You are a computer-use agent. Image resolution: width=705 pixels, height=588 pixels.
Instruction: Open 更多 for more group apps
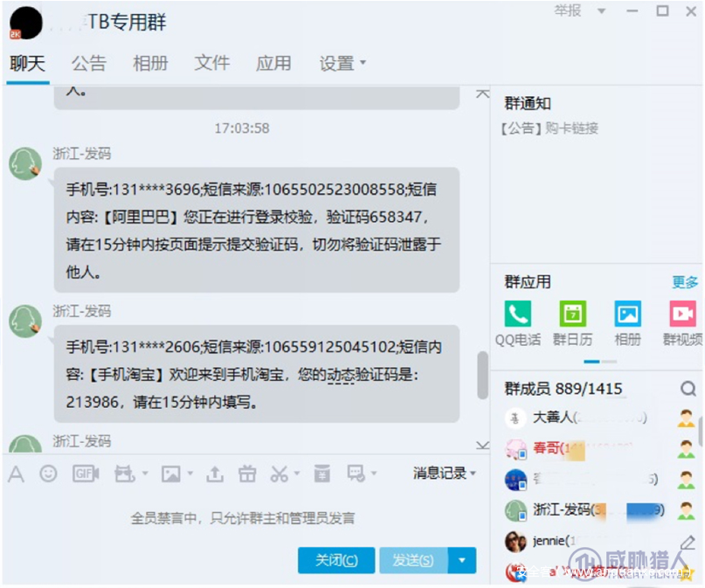[x=686, y=282]
